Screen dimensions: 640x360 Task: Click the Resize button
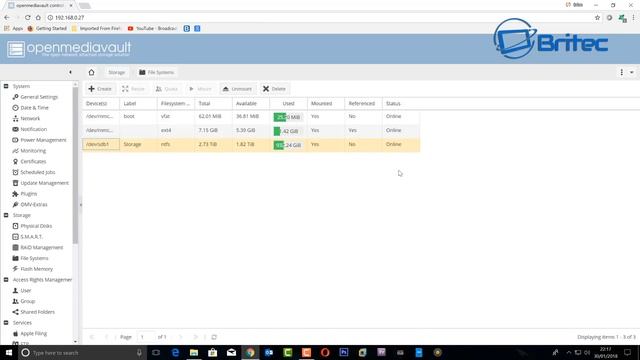pyautogui.click(x=133, y=89)
